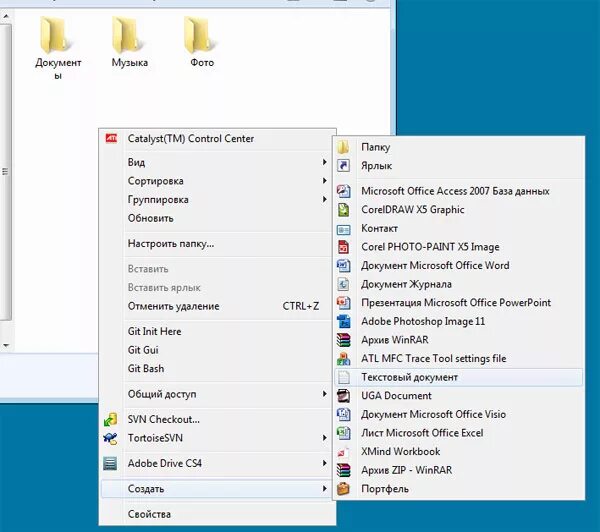Click the Excel sheet icon

(x=343, y=433)
